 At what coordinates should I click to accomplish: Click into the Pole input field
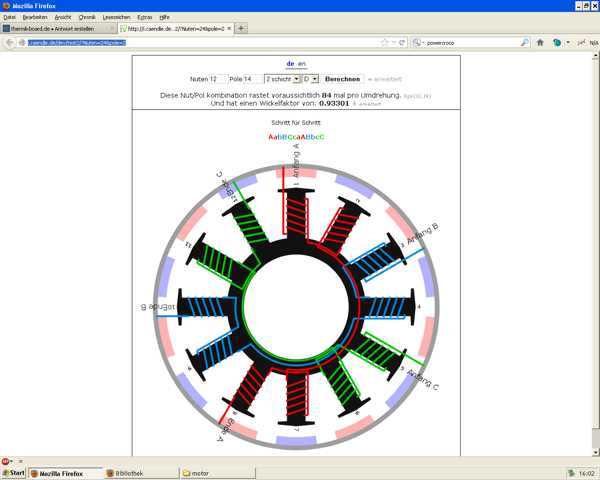coord(252,78)
